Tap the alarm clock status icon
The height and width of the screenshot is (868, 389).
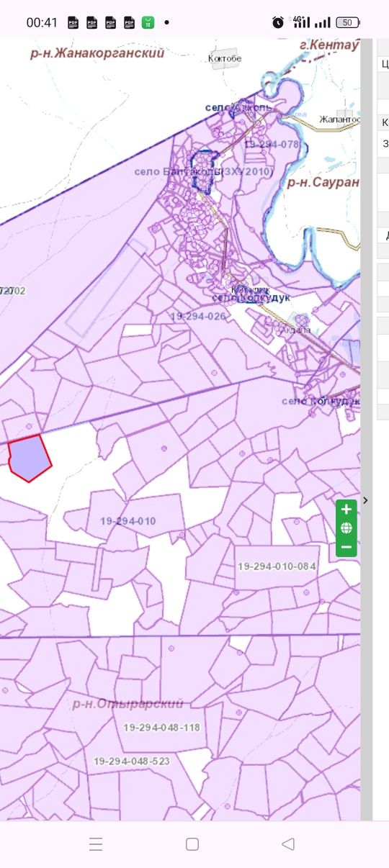278,22
